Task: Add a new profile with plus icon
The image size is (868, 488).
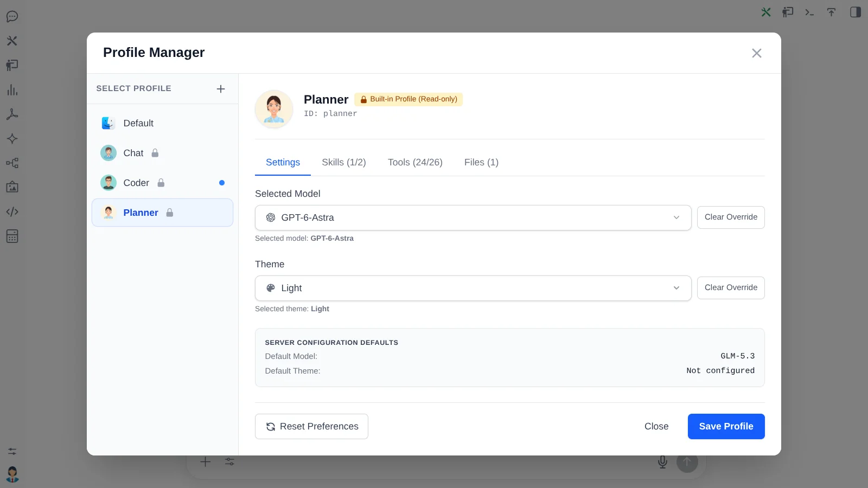Action: click(x=221, y=89)
